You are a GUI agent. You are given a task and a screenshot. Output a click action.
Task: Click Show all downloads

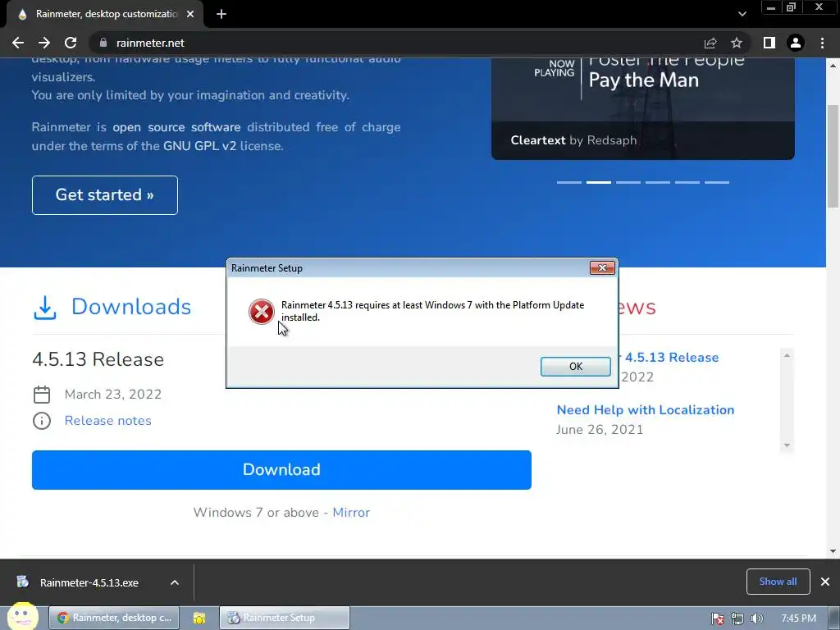point(778,582)
